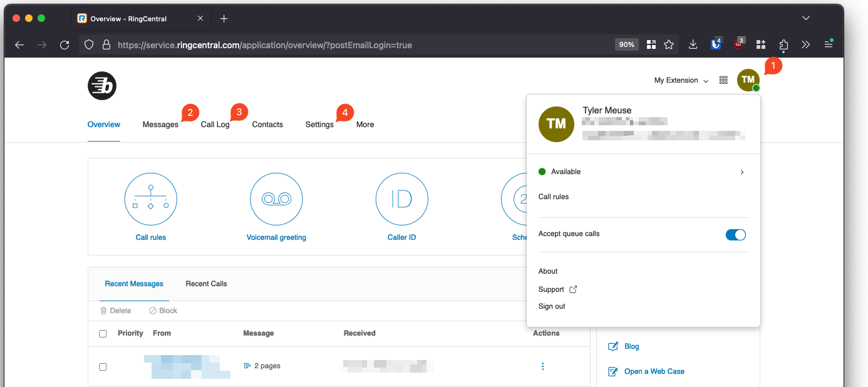Open the Caller ID circle icon
The width and height of the screenshot is (868, 387).
401,199
